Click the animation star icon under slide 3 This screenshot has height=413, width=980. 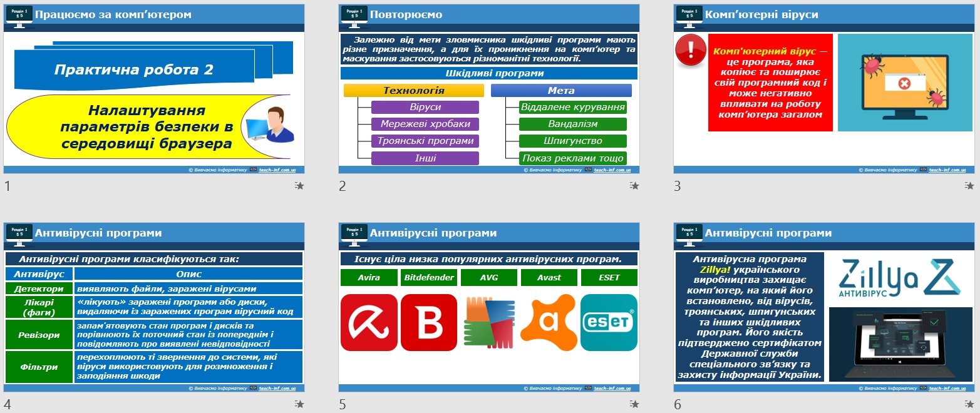(x=969, y=186)
